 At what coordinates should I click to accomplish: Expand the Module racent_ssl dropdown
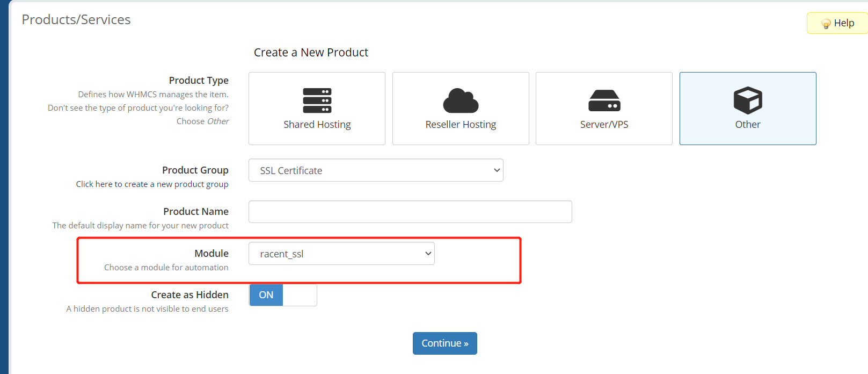tap(341, 254)
